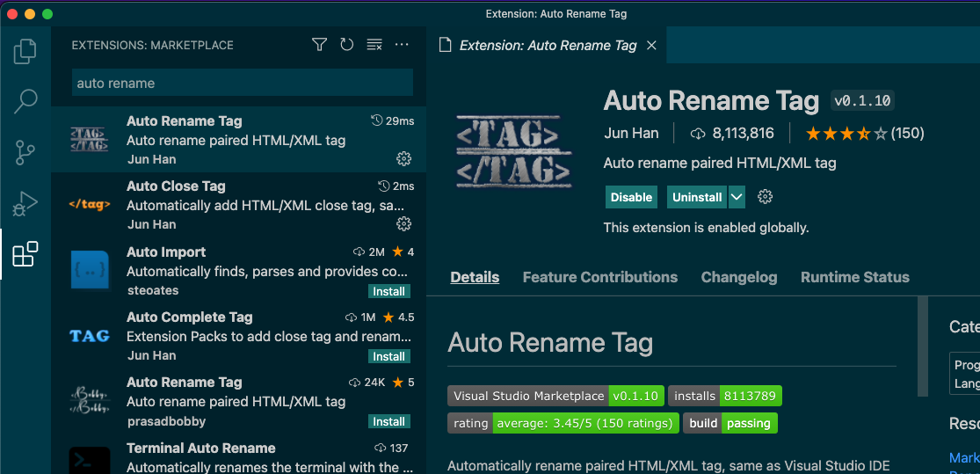Switch to the Feature Contributions tab
980x474 pixels.
tap(600, 277)
